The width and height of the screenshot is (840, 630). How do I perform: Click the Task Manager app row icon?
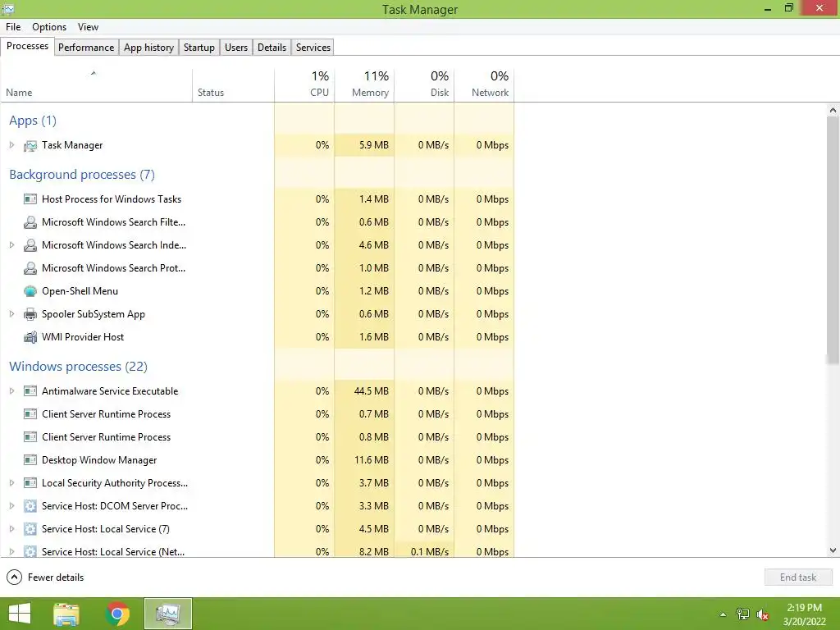[30, 145]
